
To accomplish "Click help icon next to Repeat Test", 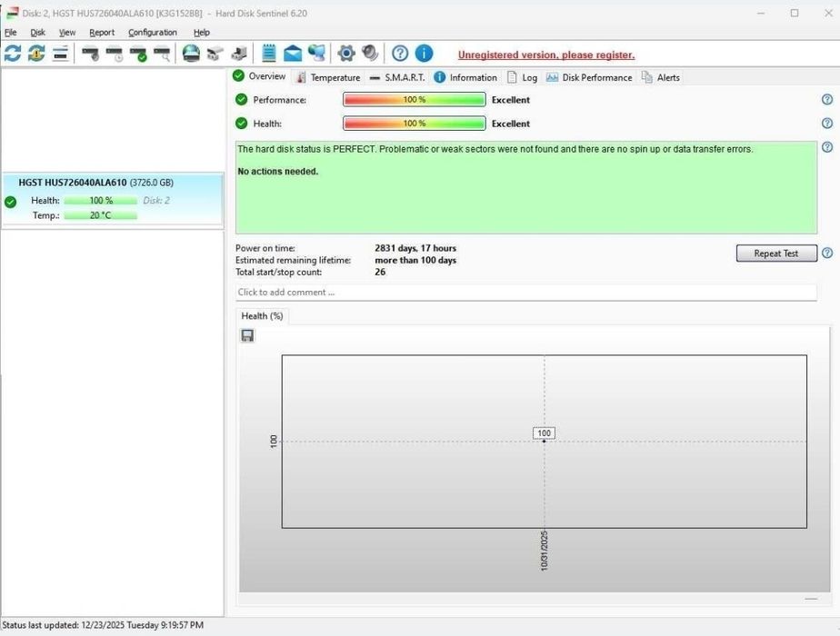I will click(x=827, y=253).
